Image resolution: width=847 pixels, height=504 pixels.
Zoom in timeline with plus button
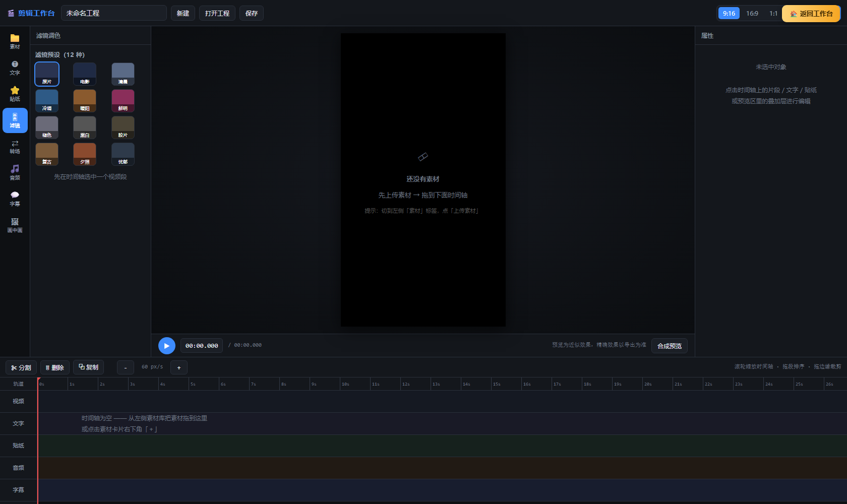tap(179, 368)
